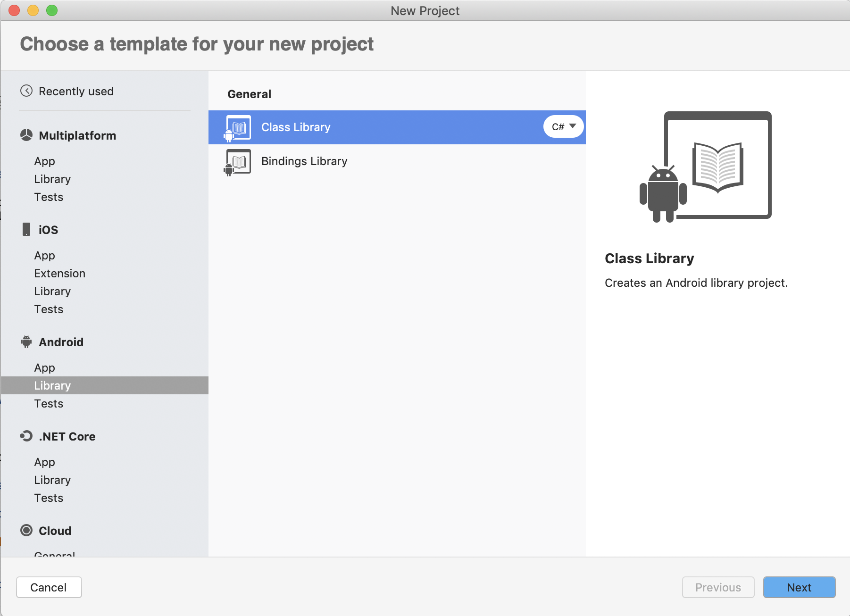Viewport: 850px width, 616px height.
Task: Select App under Android
Action: [44, 368]
